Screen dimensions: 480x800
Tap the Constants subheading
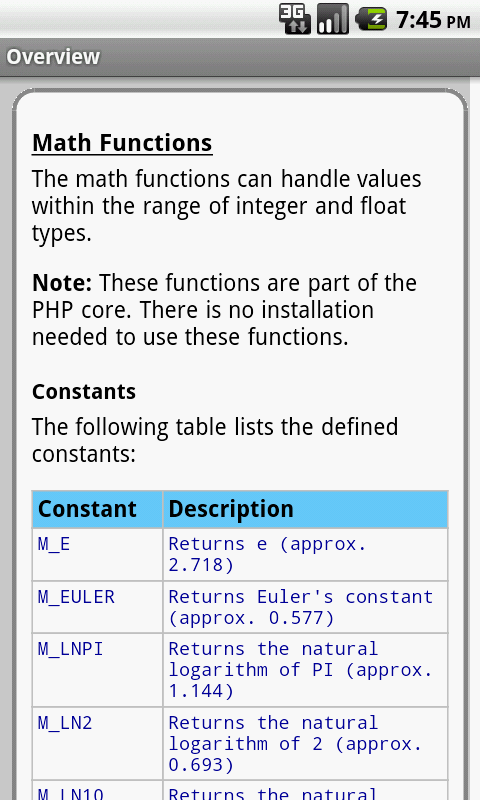click(84, 391)
